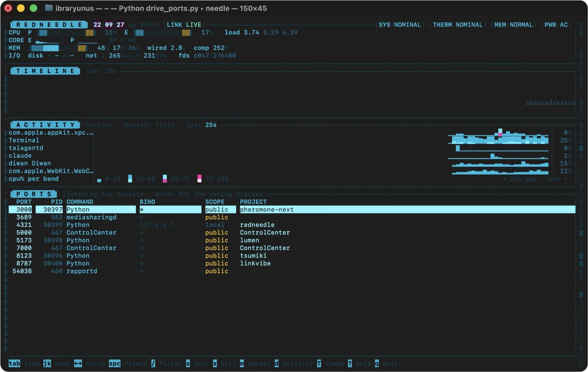
Task: Select the tsumiki project row
Action: point(292,256)
